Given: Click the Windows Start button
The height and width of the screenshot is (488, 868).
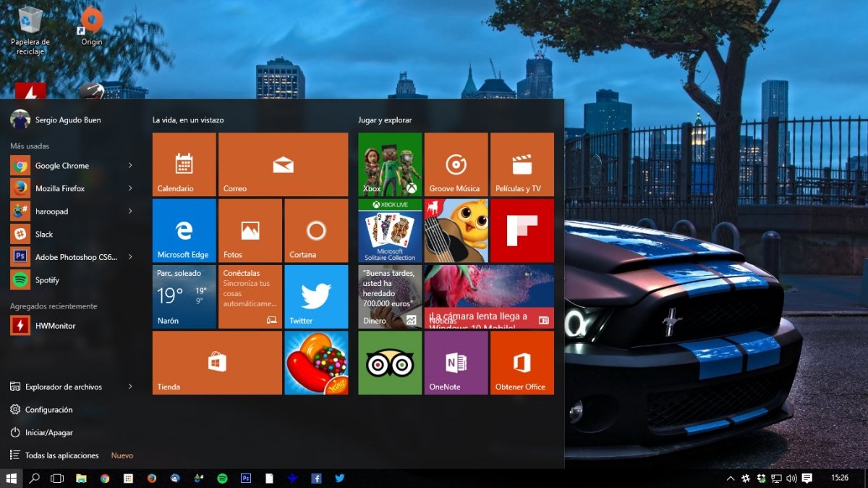Looking at the screenshot, I should (12, 479).
